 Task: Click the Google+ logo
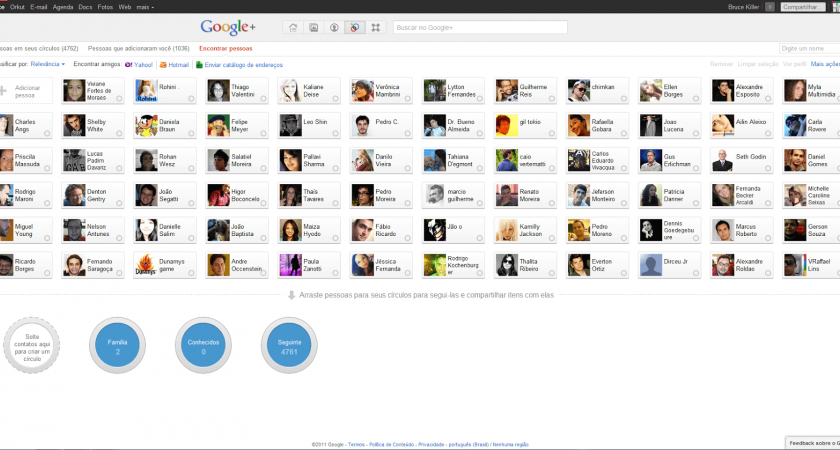(x=228, y=27)
